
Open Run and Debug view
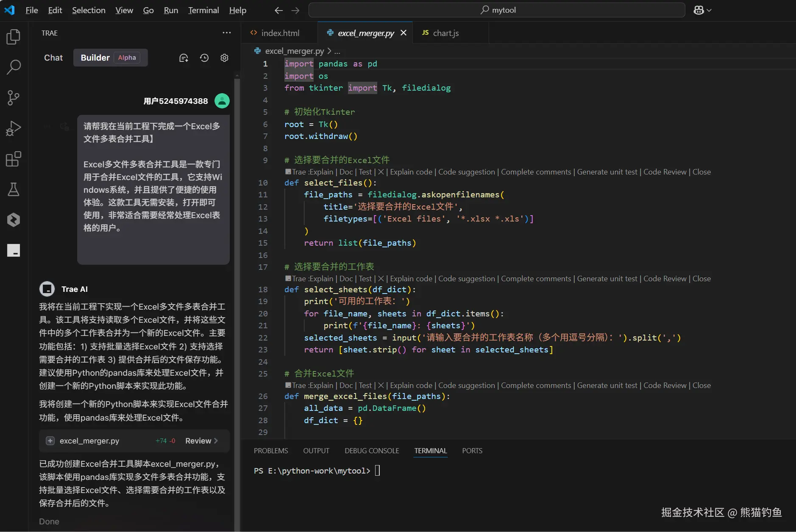click(x=14, y=128)
